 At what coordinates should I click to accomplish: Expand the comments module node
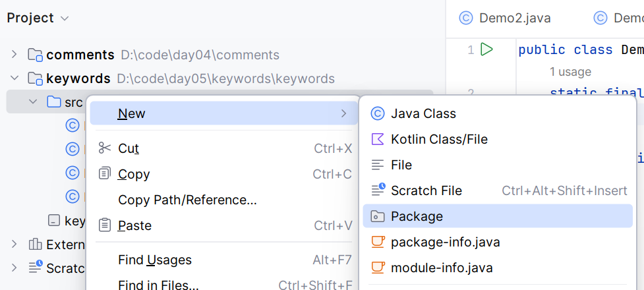click(x=15, y=55)
